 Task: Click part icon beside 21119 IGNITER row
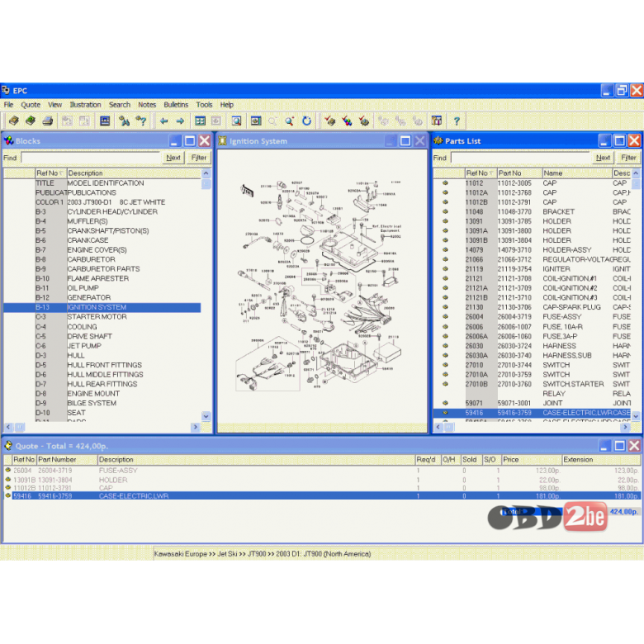pos(445,268)
